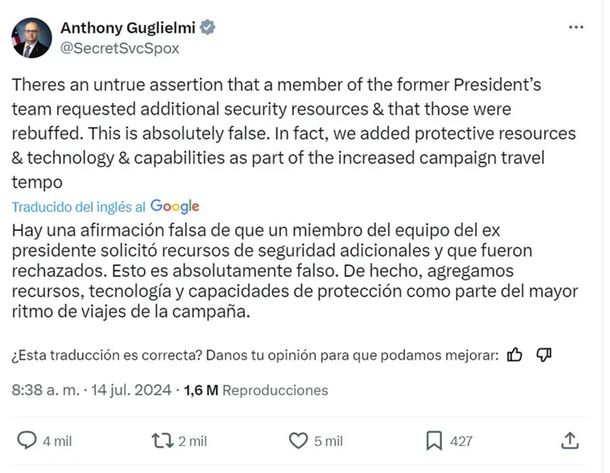
Task: Click the '5 mil' likes count
Action: (x=328, y=440)
